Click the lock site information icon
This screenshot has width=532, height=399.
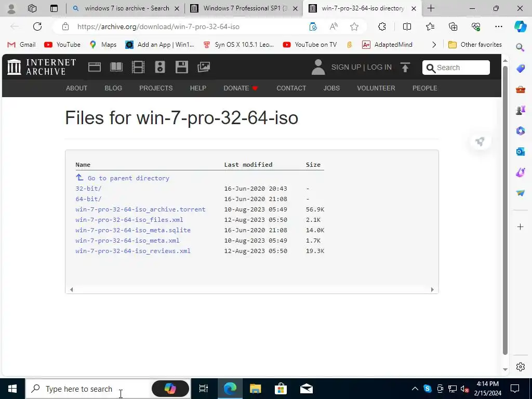pos(65,26)
